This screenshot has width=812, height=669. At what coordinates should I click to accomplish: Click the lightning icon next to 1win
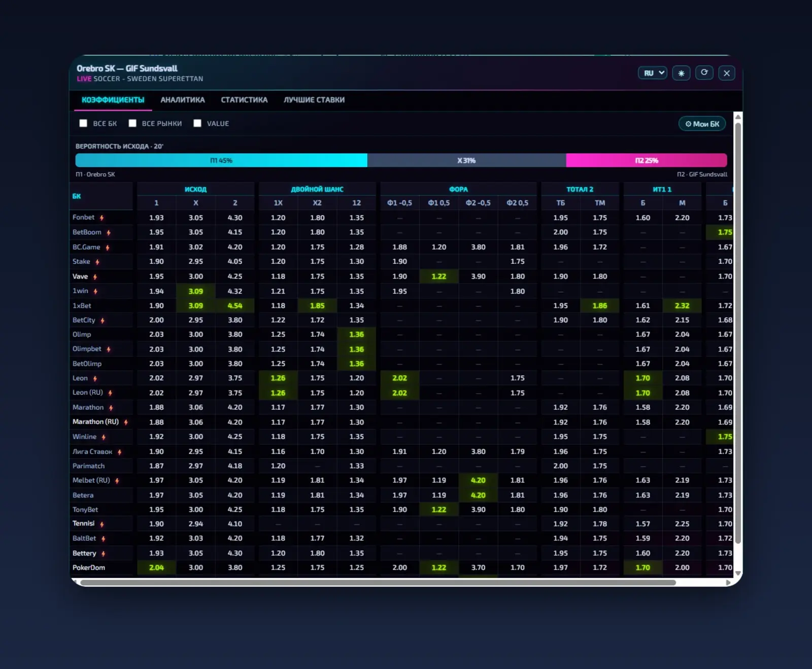pyautogui.click(x=95, y=291)
